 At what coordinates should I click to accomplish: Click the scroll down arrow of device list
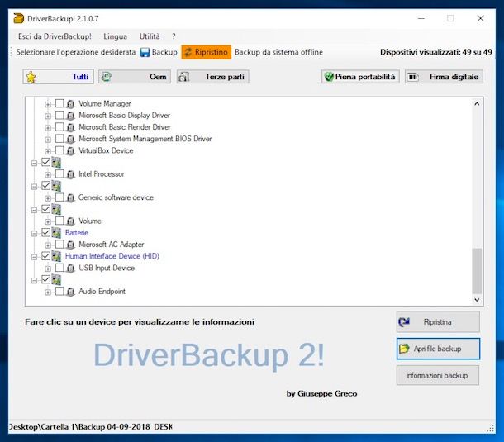pos(477,300)
